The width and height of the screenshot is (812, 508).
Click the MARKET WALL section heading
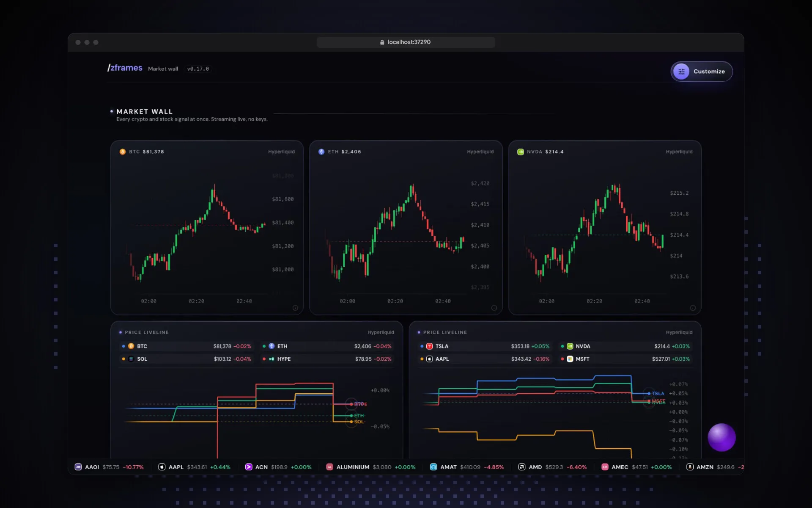tap(145, 111)
